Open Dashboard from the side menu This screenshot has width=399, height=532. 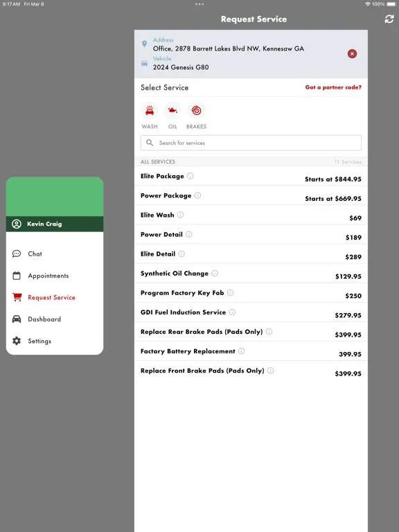pos(55,319)
